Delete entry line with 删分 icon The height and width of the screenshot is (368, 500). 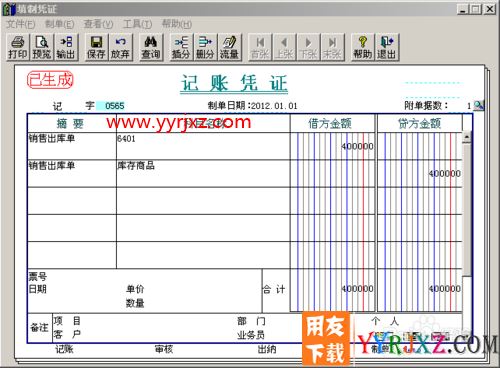click(205, 47)
